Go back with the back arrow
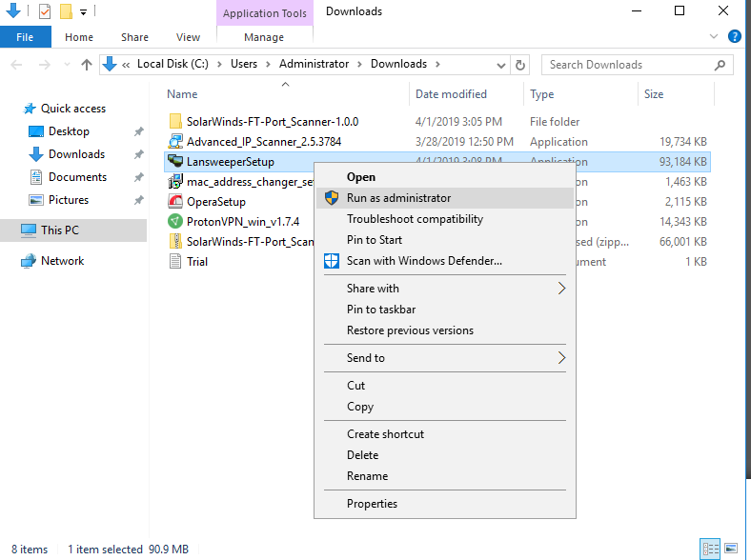 (x=17, y=65)
